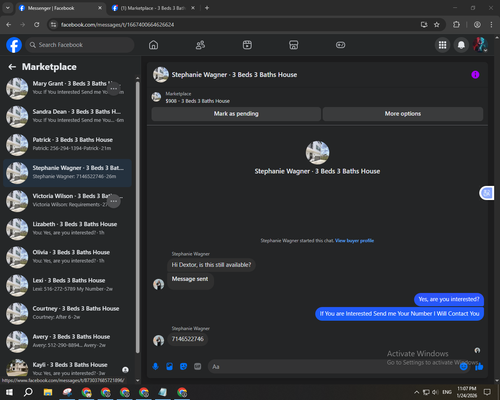Click the 'Send me Your Number' sent message

(x=399, y=314)
